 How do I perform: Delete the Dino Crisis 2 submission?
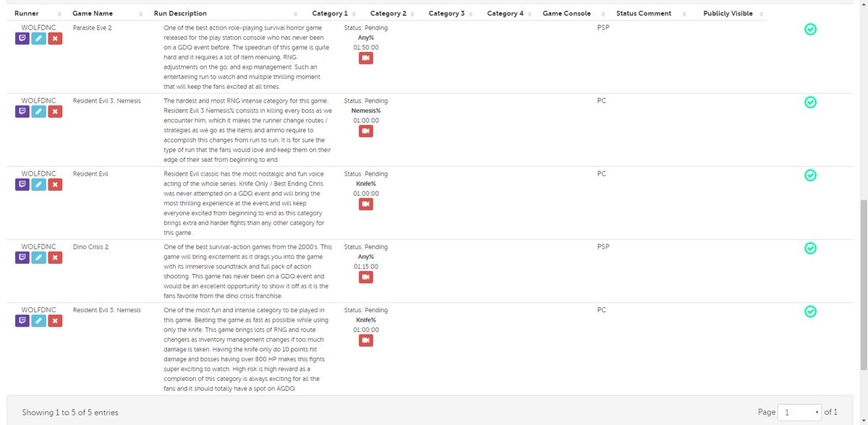pyautogui.click(x=55, y=257)
